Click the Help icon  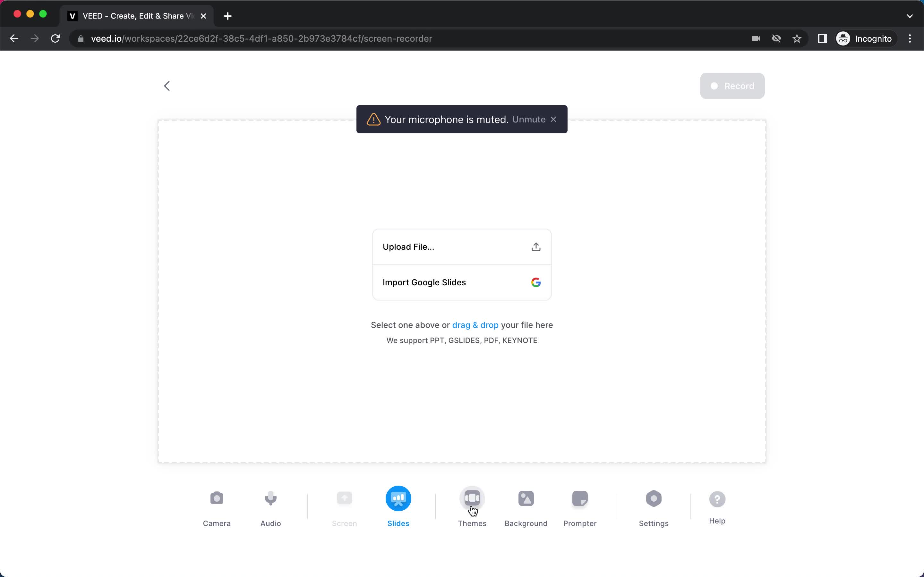718,498
